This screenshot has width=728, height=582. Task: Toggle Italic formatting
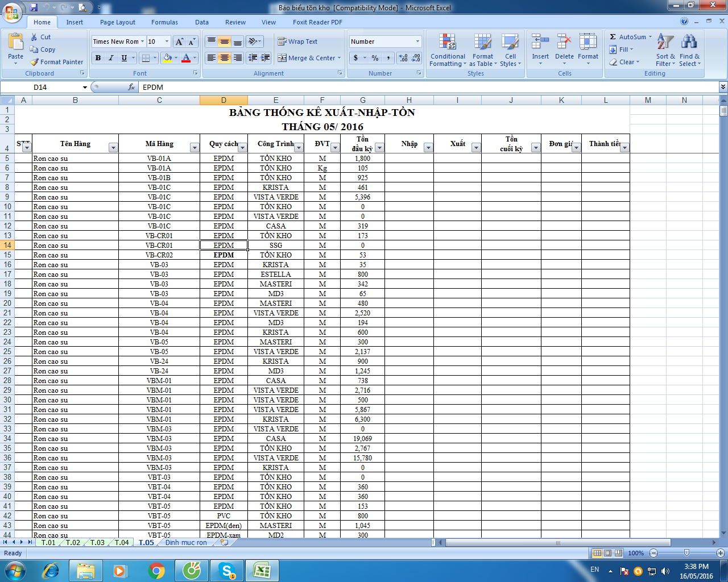pos(111,58)
